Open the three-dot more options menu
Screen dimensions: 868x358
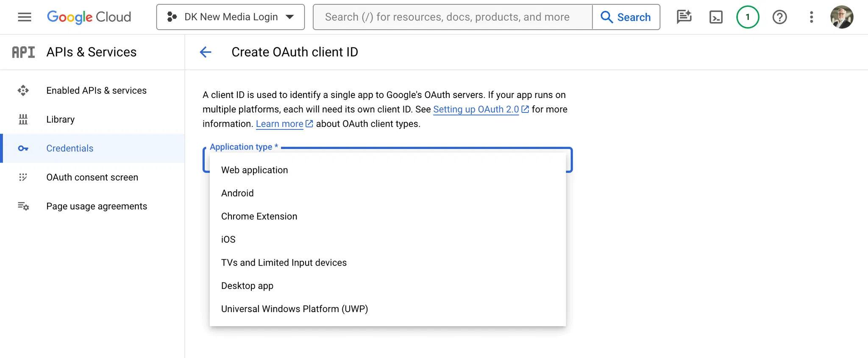tap(811, 17)
